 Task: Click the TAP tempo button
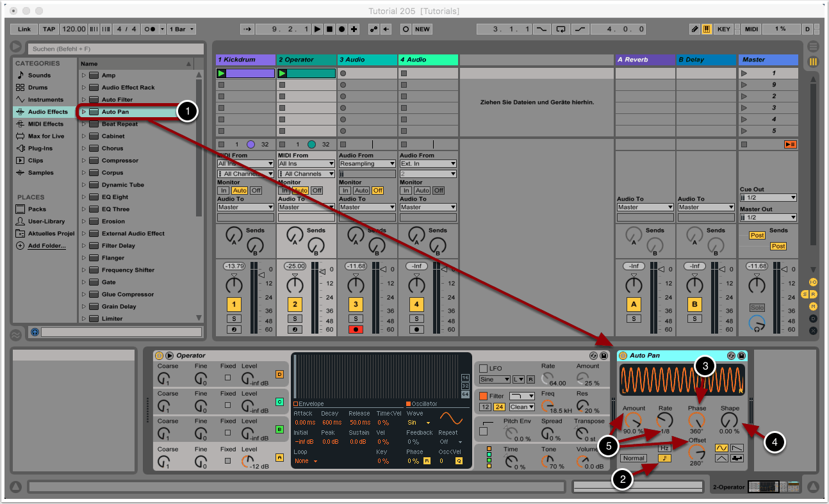click(x=49, y=29)
